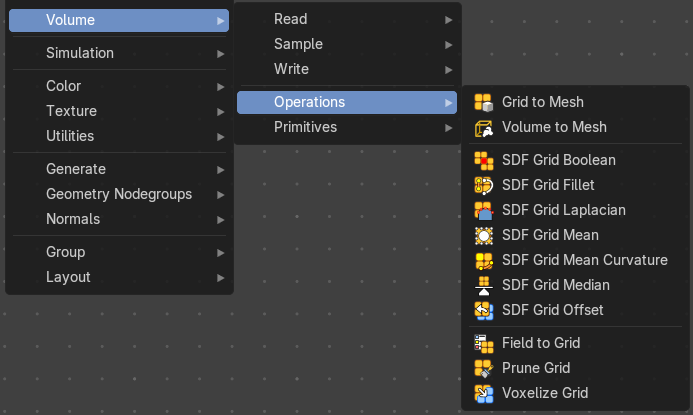Expand the Write volume submenu
The width and height of the screenshot is (693, 415).
pos(347,69)
